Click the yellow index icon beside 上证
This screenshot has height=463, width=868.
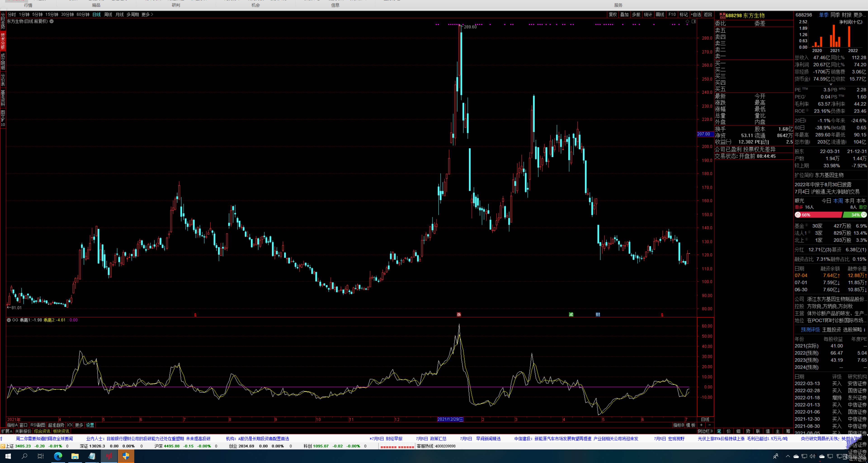[3, 446]
